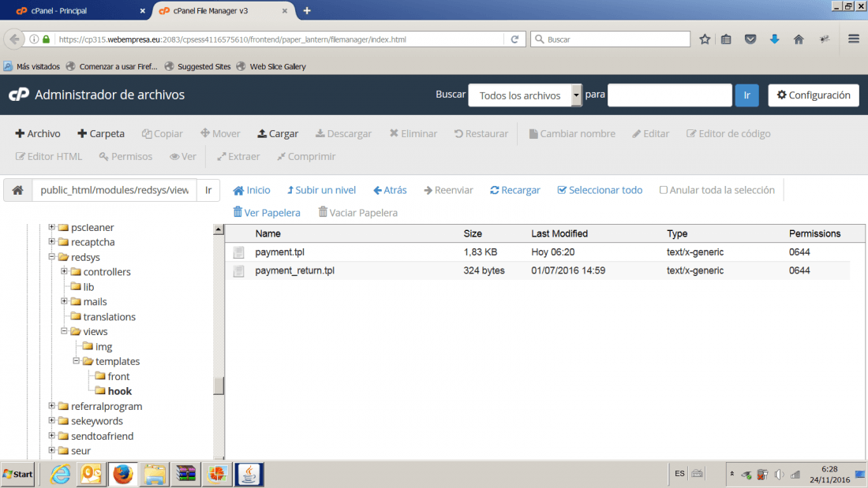This screenshot has width=868, height=488.
Task: Click the browser reload page icon
Action: coord(514,39)
